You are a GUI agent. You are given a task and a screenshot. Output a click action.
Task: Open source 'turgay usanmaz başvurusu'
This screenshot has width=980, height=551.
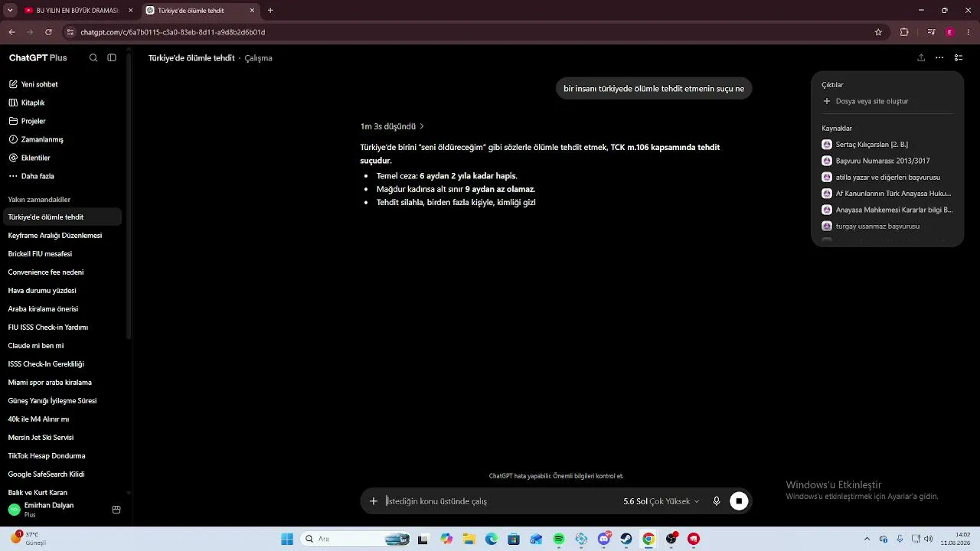[x=887, y=227]
